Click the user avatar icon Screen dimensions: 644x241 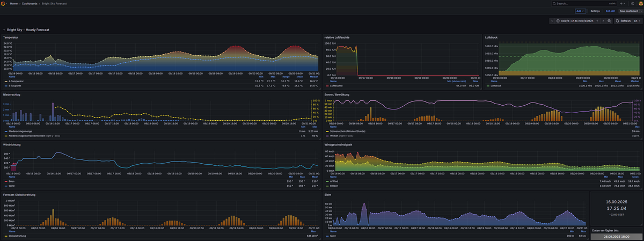point(640,3)
